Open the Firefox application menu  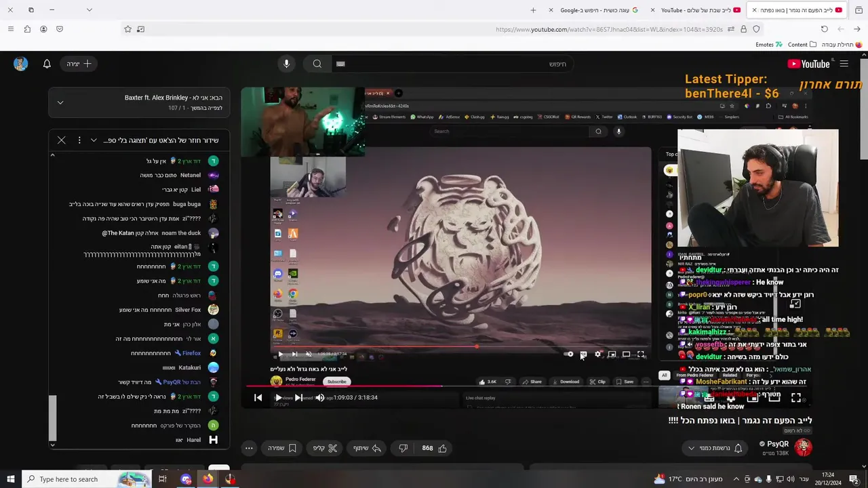[10, 29]
